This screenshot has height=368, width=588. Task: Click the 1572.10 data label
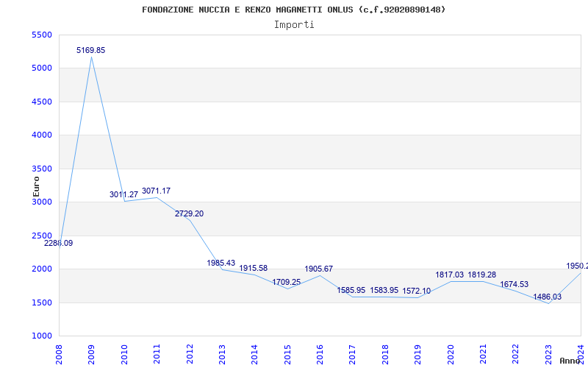click(x=416, y=291)
